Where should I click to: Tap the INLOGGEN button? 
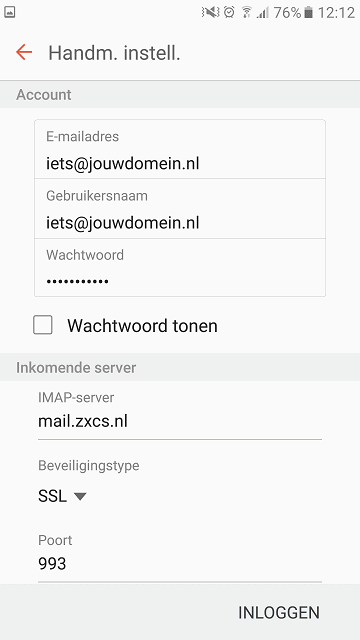pyautogui.click(x=279, y=612)
